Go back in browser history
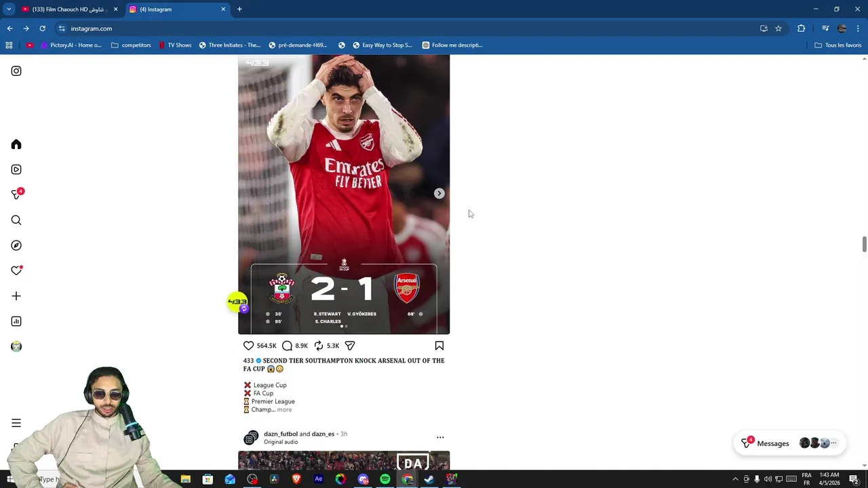The height and width of the screenshot is (488, 868). pyautogui.click(x=9, y=28)
